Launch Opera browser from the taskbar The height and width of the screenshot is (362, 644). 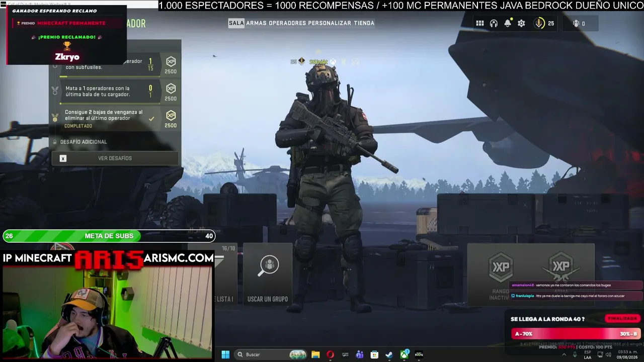[x=330, y=354]
